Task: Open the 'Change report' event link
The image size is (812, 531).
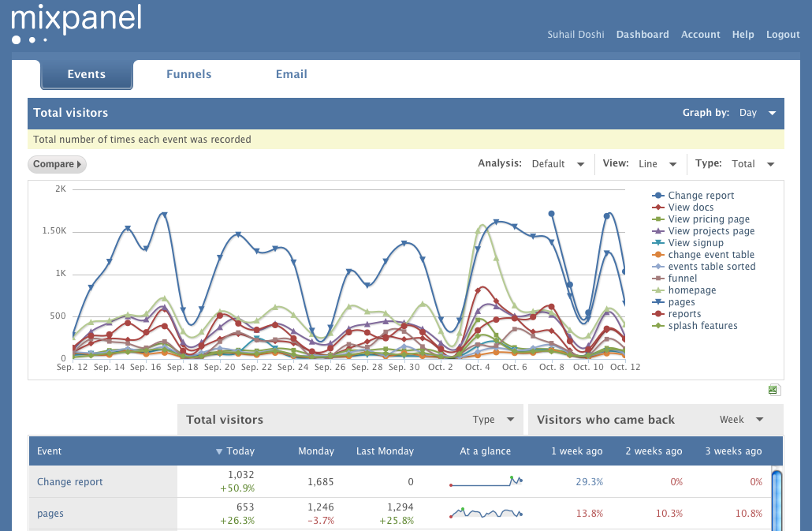Action: pyautogui.click(x=70, y=482)
